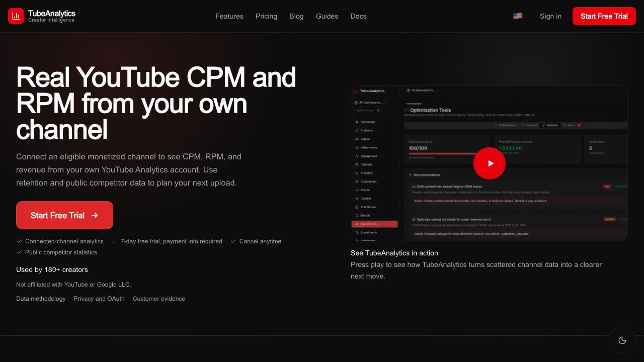Click the 100/100 optimization score in preview
This screenshot has width=644, height=362.
coord(418,148)
